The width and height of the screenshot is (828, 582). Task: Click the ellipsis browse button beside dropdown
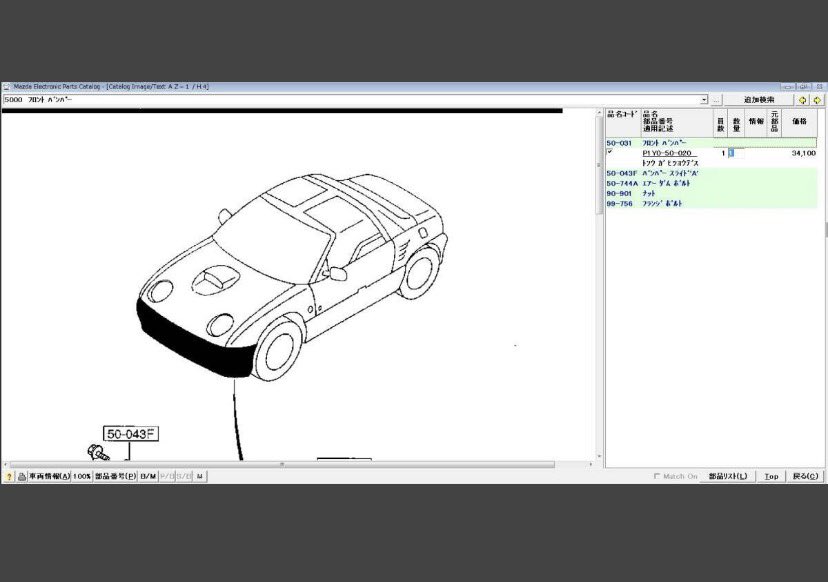pyautogui.click(x=716, y=100)
